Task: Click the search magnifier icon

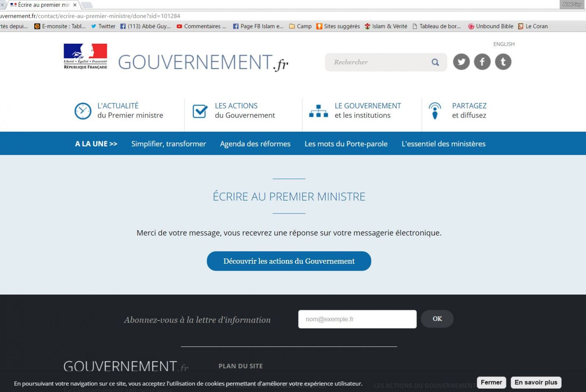Action: (x=435, y=62)
